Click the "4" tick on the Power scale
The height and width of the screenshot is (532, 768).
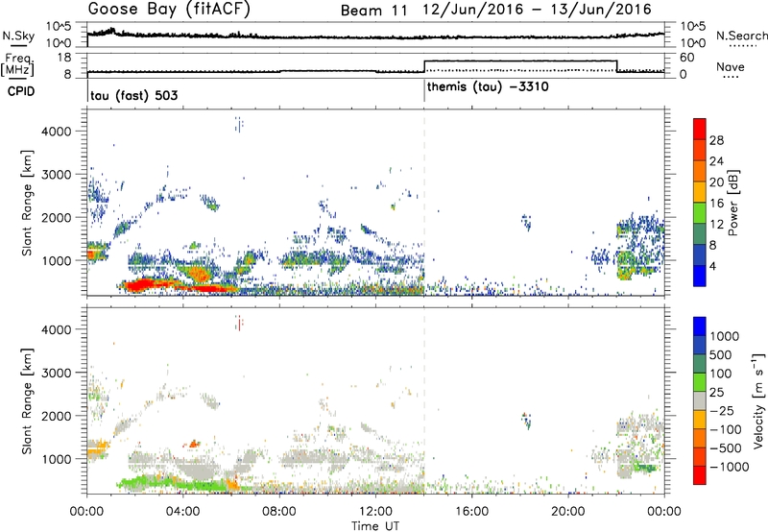point(712,266)
